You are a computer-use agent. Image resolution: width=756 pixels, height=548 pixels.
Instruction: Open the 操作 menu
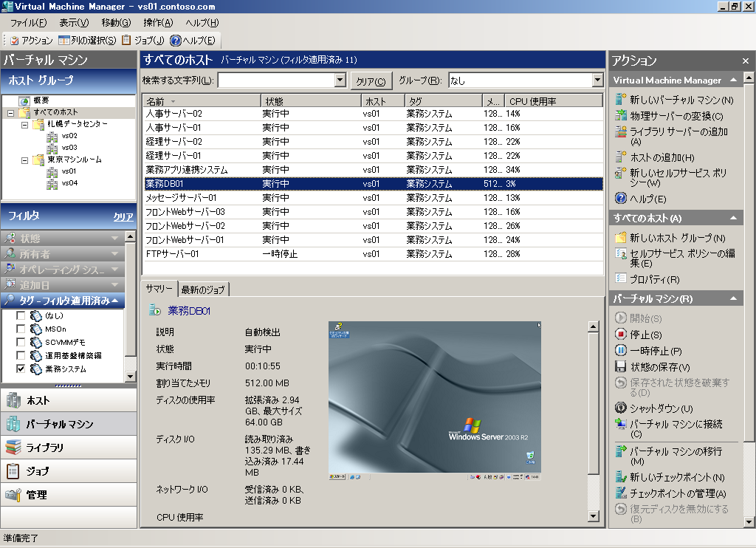[x=159, y=23]
